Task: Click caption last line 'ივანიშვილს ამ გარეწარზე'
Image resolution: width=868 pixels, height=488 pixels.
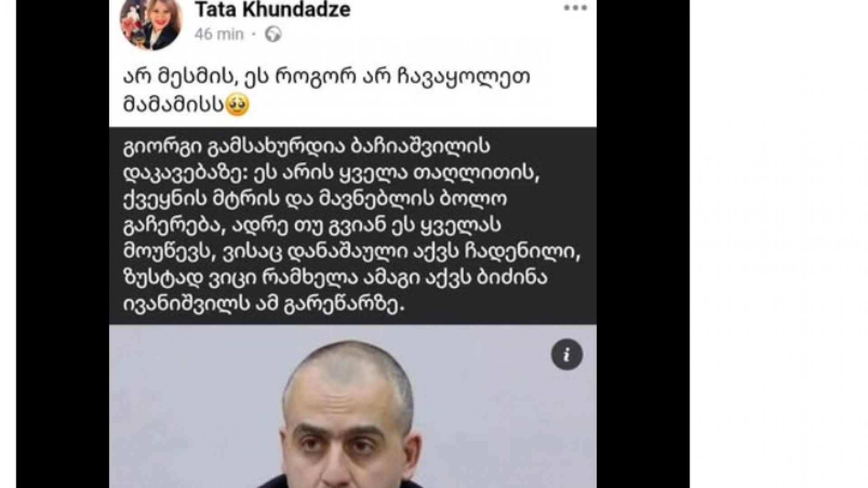Action: coord(263,305)
